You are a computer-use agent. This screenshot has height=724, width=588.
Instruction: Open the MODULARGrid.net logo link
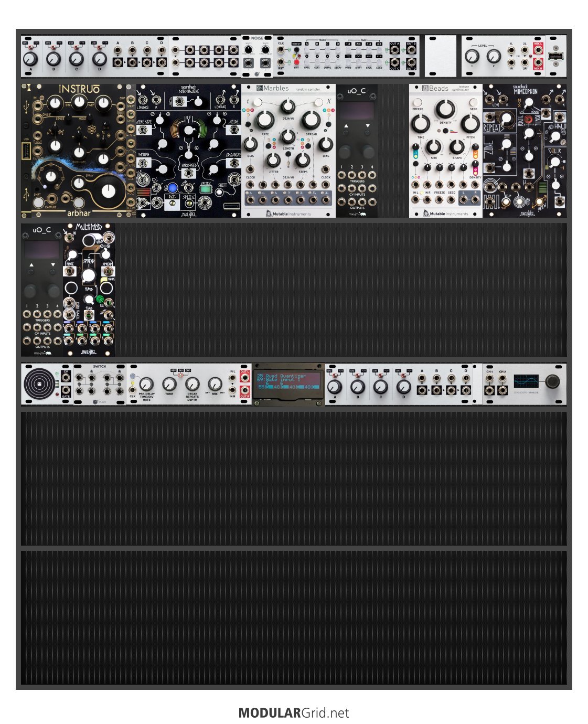294,713
